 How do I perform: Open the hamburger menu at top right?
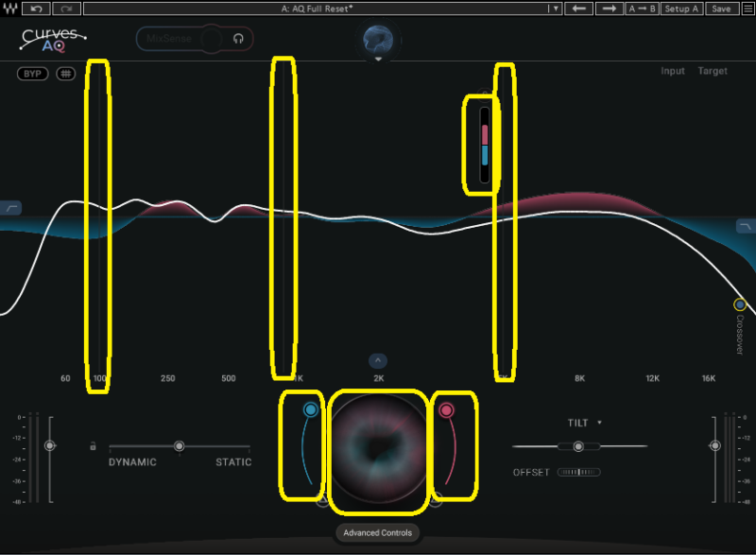point(746,9)
